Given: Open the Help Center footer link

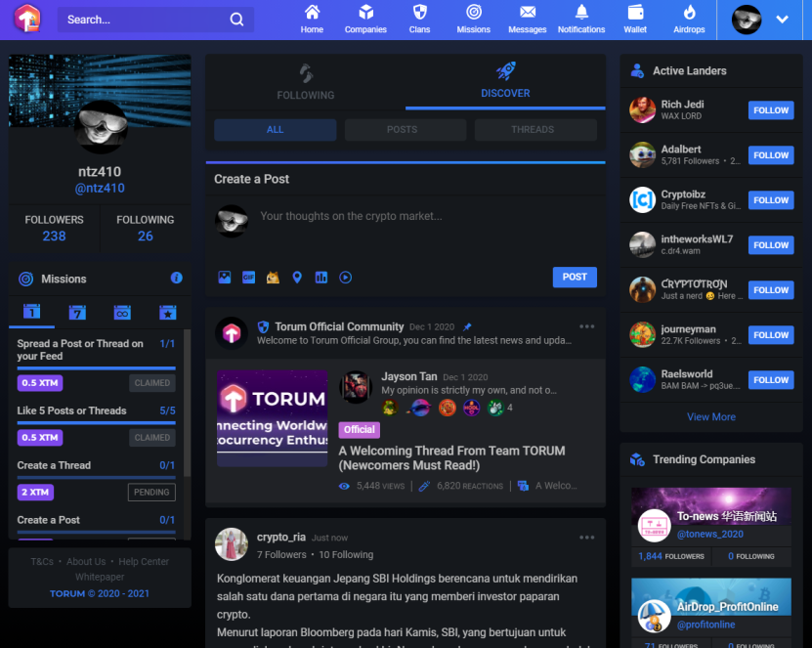Looking at the screenshot, I should pos(144,561).
